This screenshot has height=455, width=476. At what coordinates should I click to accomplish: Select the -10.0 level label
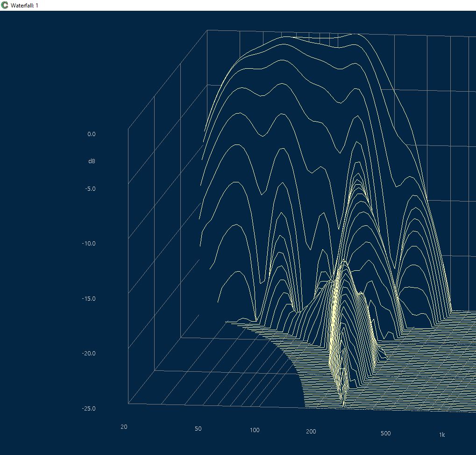click(89, 244)
